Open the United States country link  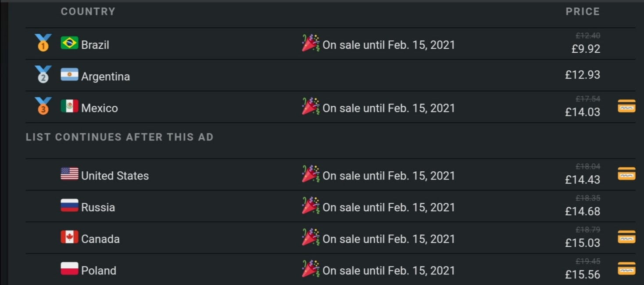tap(115, 176)
